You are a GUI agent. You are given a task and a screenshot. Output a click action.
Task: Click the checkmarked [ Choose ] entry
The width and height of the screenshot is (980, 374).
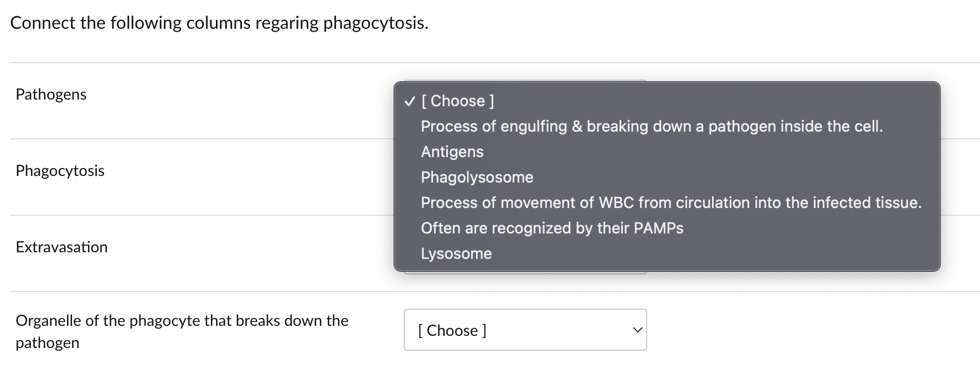click(x=457, y=101)
